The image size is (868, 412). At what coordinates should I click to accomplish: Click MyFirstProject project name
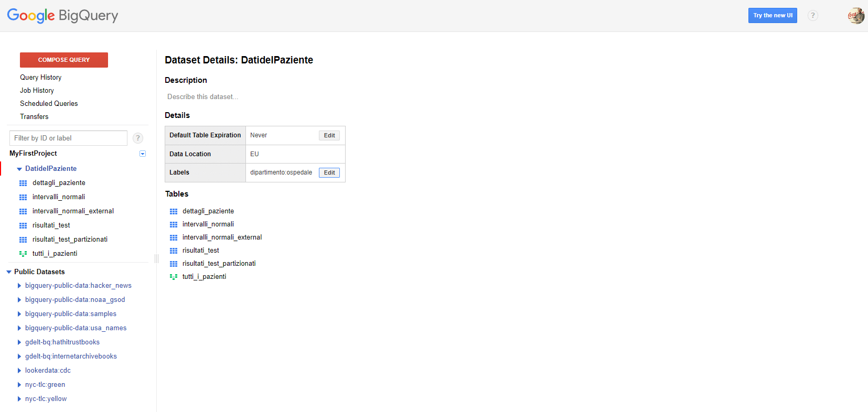pyautogui.click(x=33, y=153)
